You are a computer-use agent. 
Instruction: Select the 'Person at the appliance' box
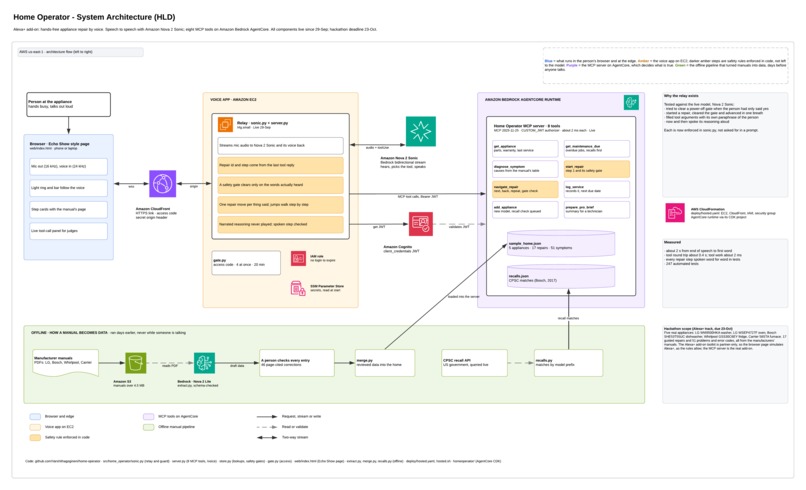[68, 104]
